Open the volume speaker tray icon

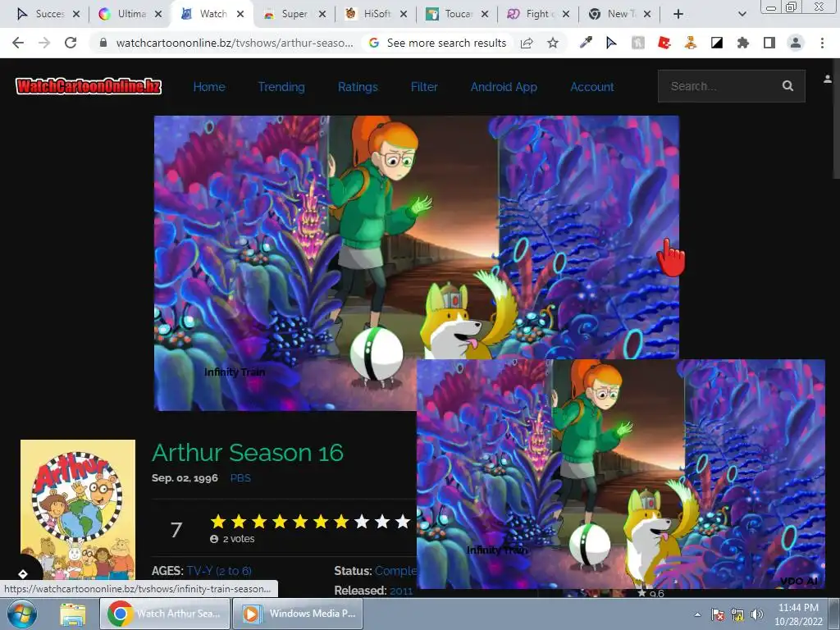(756, 614)
